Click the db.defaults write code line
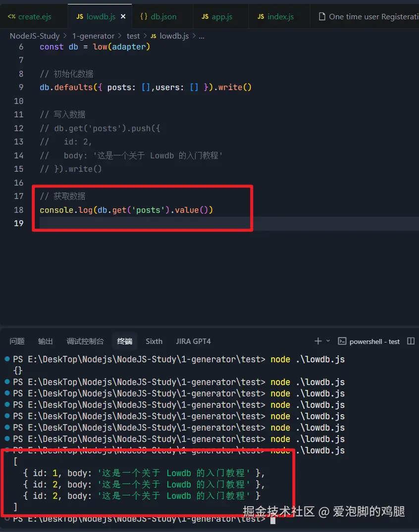The height and width of the screenshot is (532, 419). [146, 88]
